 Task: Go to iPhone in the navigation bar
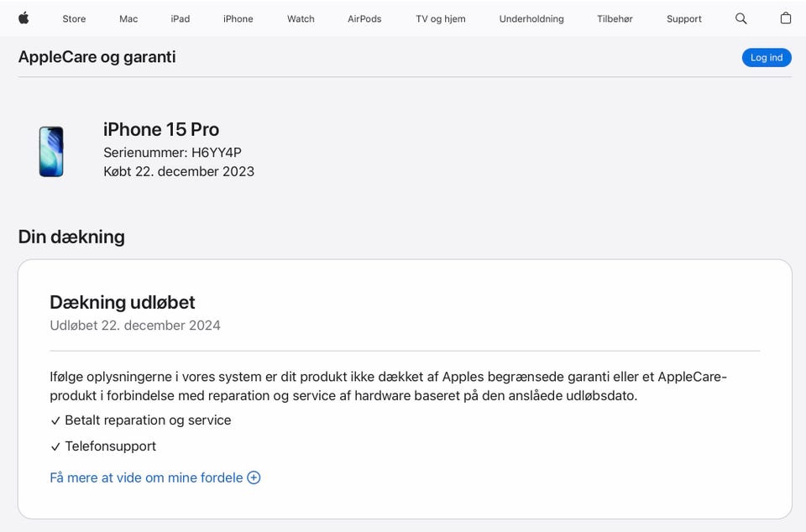tap(238, 18)
